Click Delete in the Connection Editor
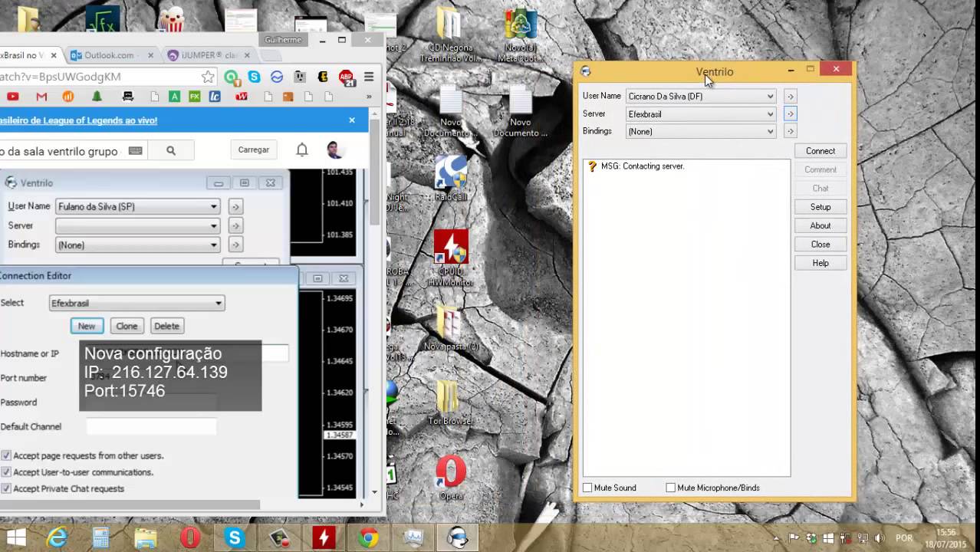This screenshot has width=980, height=552. (166, 326)
